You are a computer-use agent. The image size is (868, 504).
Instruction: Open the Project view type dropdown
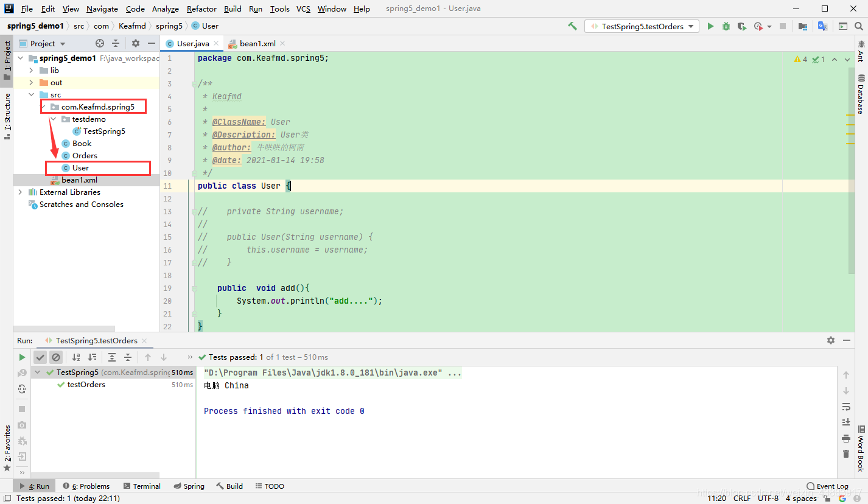[42, 43]
